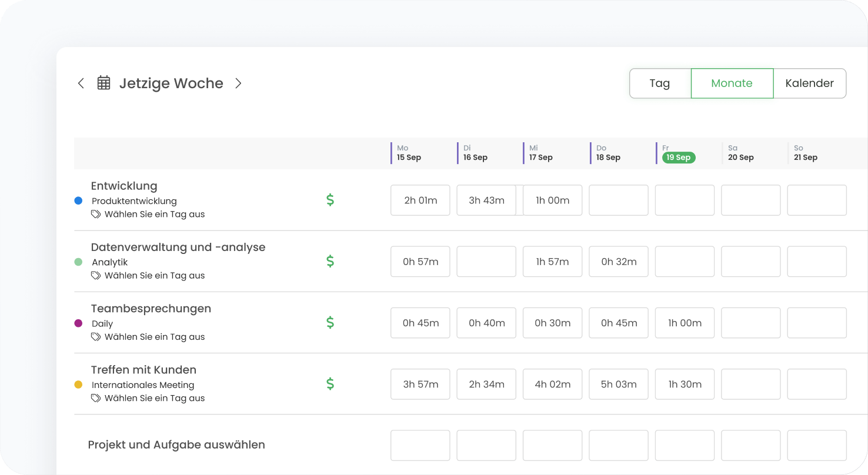Screen dimensions: 868x475
Task: Toggle billable dollar icon for Treffen mit Kunden
Action: (x=330, y=384)
